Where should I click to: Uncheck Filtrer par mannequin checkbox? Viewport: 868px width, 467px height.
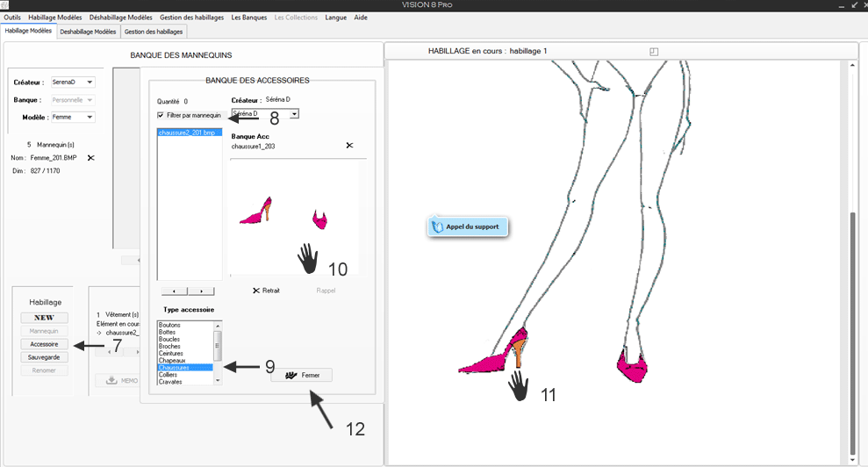point(161,115)
